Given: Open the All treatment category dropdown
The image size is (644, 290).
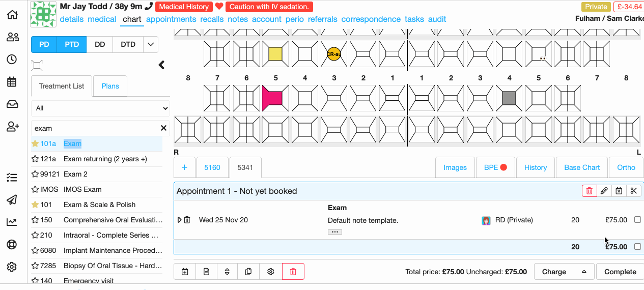Looking at the screenshot, I should (x=101, y=108).
